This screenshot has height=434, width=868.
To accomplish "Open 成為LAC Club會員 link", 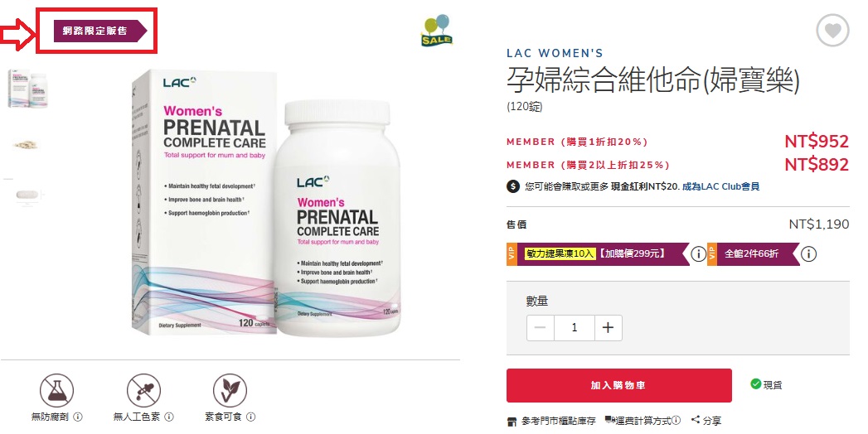I will pos(720,186).
